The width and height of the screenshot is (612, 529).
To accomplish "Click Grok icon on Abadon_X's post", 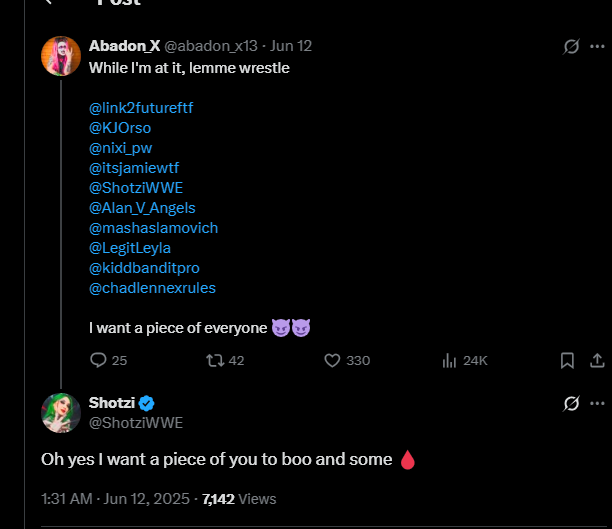I will 572,46.
